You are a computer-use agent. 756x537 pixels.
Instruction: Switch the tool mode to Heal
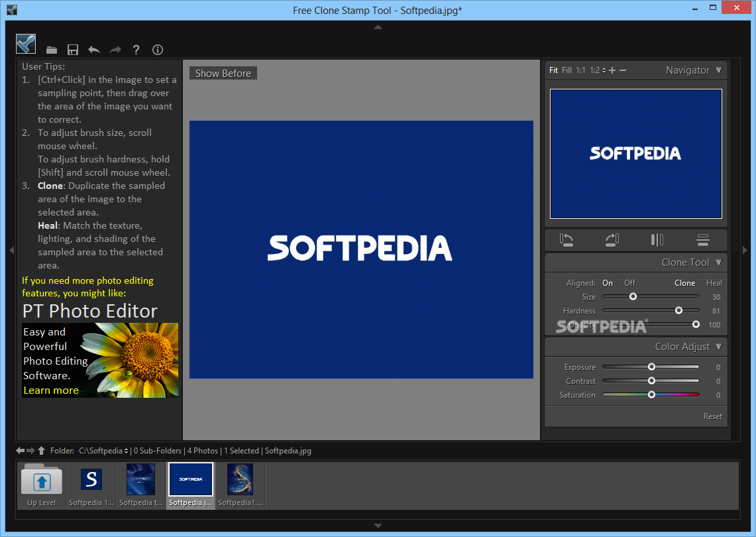714,283
